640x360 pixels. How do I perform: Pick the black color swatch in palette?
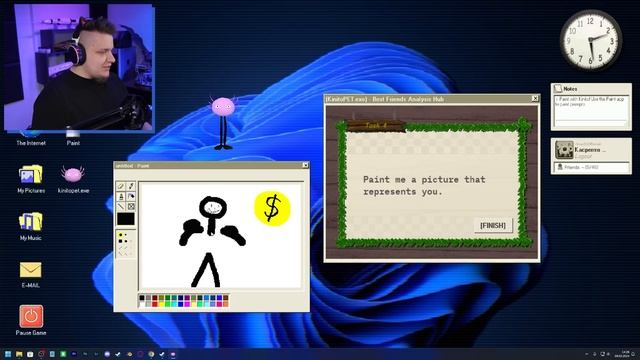click(x=142, y=298)
